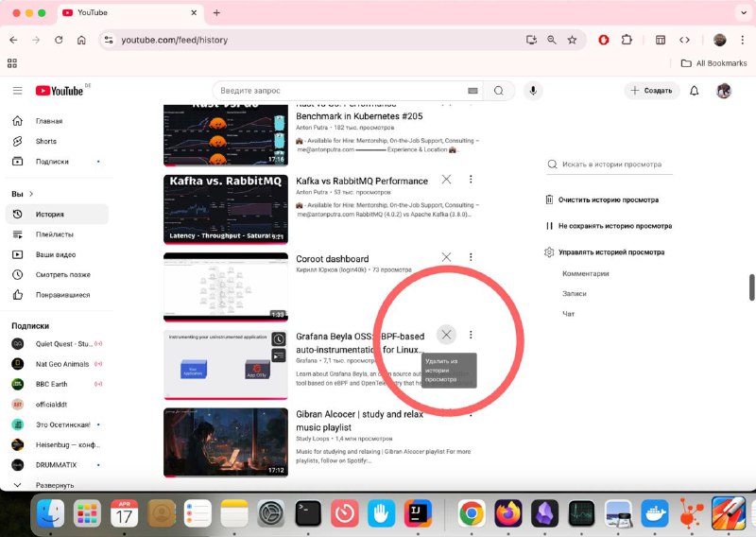
Task: Open the YouTube hamburger guide menu
Action: (17, 91)
